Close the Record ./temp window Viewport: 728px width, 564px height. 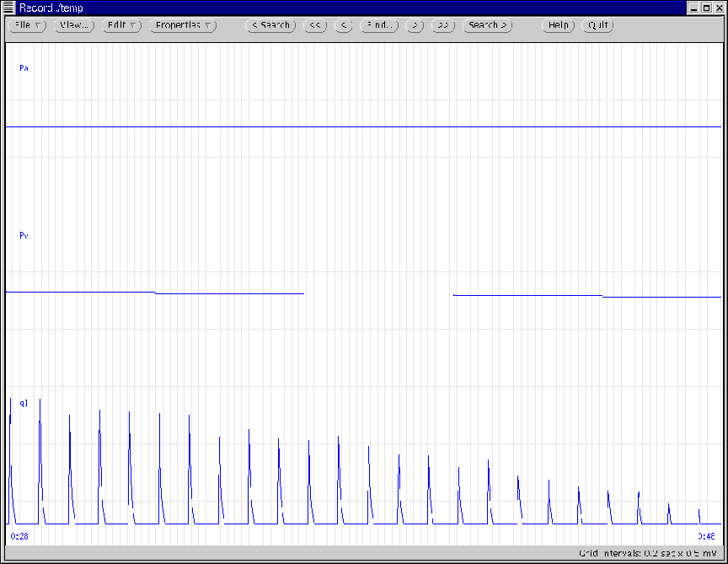(720, 8)
